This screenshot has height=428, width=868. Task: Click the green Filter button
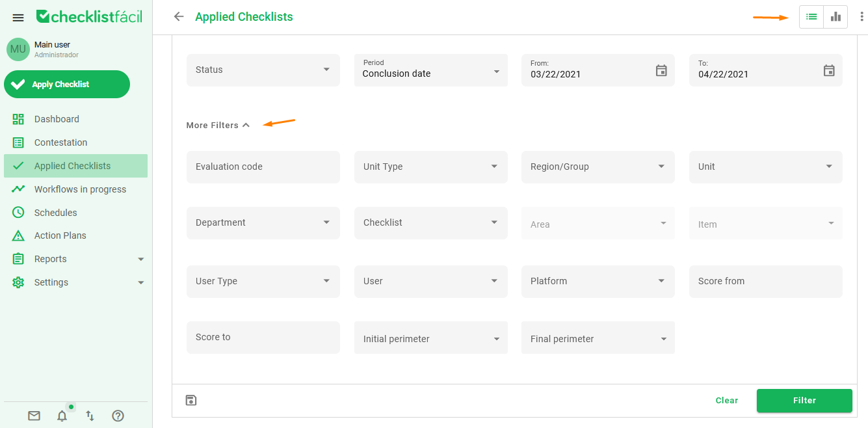[x=804, y=401]
